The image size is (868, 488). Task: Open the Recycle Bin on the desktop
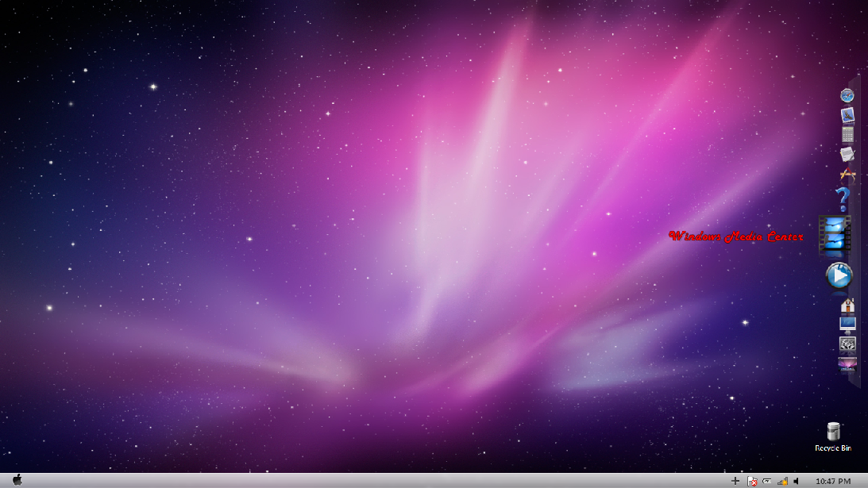click(833, 437)
